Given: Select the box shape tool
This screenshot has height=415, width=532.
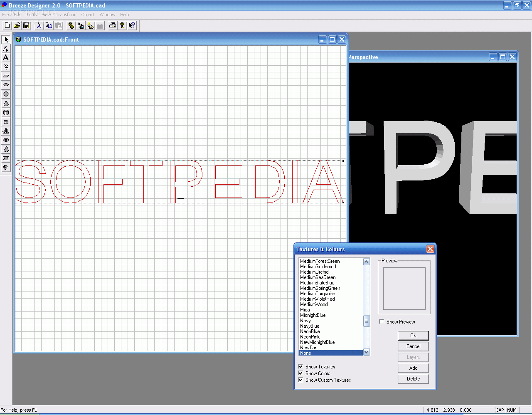Looking at the screenshot, I should 6,121.
